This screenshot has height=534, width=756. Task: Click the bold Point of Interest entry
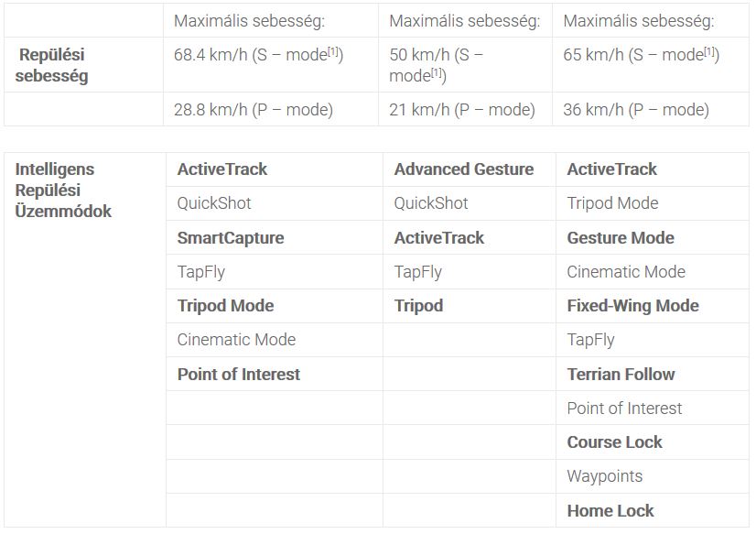click(x=238, y=375)
